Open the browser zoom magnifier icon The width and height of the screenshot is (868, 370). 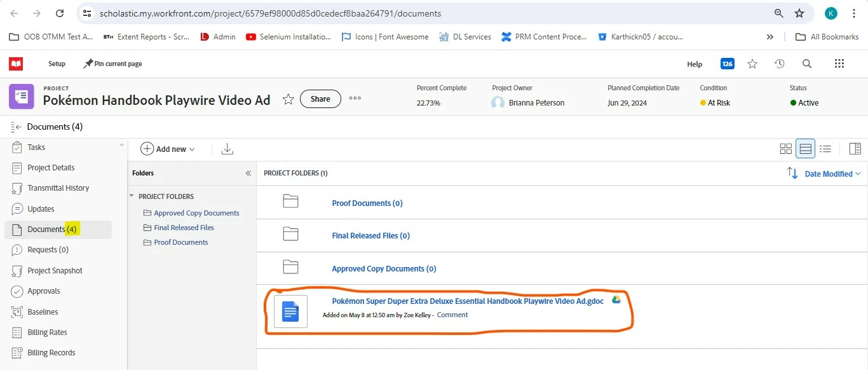(778, 13)
